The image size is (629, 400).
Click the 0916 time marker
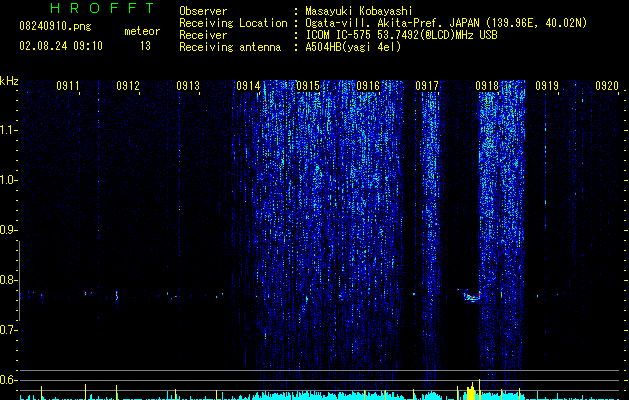[x=368, y=86]
